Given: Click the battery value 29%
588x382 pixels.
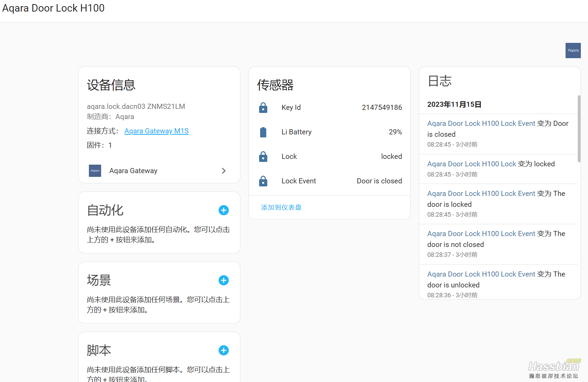Looking at the screenshot, I should tap(395, 132).
